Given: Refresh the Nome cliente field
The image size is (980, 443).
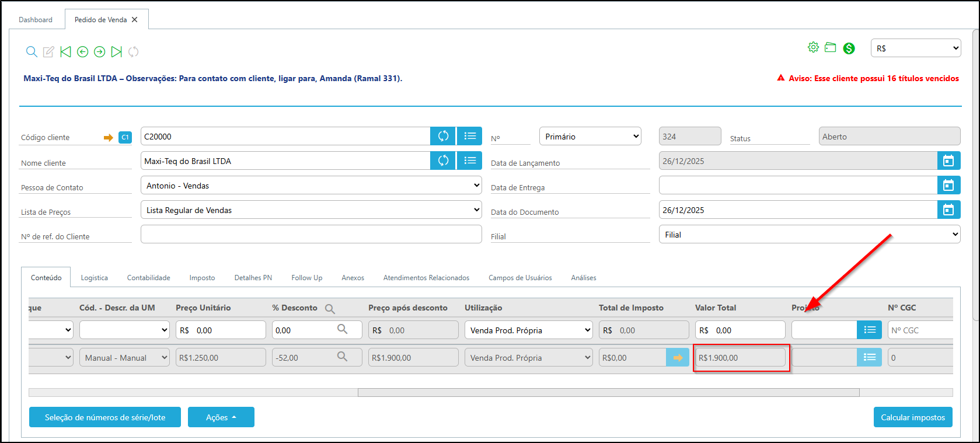Looking at the screenshot, I should [x=443, y=161].
